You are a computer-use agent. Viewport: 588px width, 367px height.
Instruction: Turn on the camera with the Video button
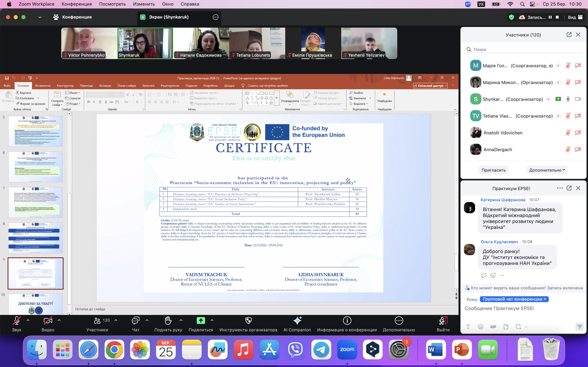coord(48,321)
